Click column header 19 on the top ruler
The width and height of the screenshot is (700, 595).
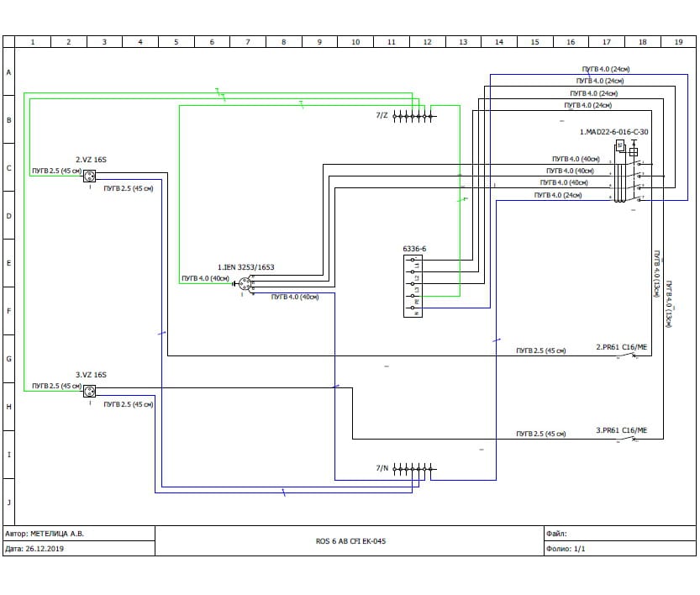677,41
